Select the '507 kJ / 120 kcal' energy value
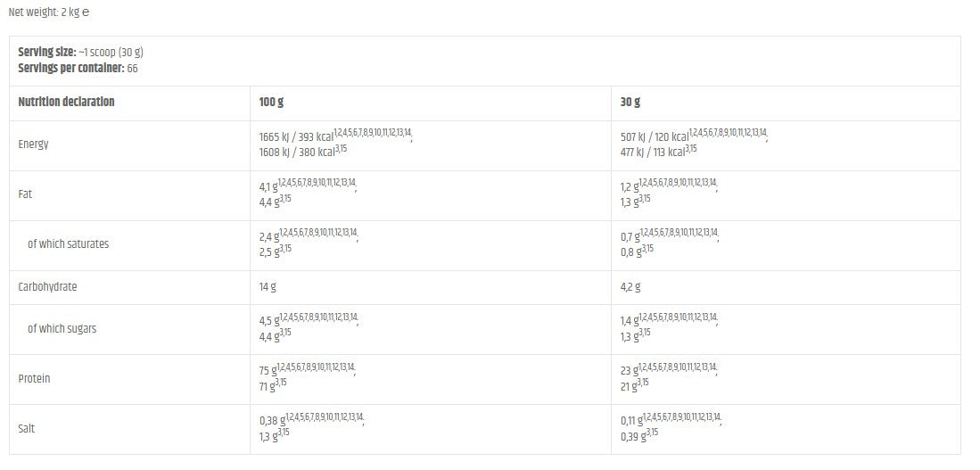 click(654, 137)
